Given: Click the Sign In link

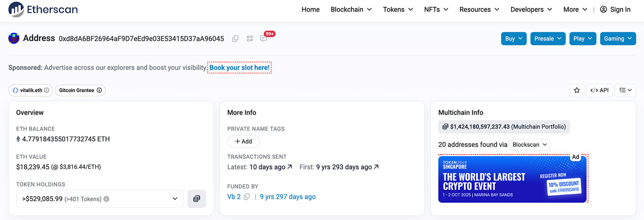Looking at the screenshot, I should click(615, 10).
